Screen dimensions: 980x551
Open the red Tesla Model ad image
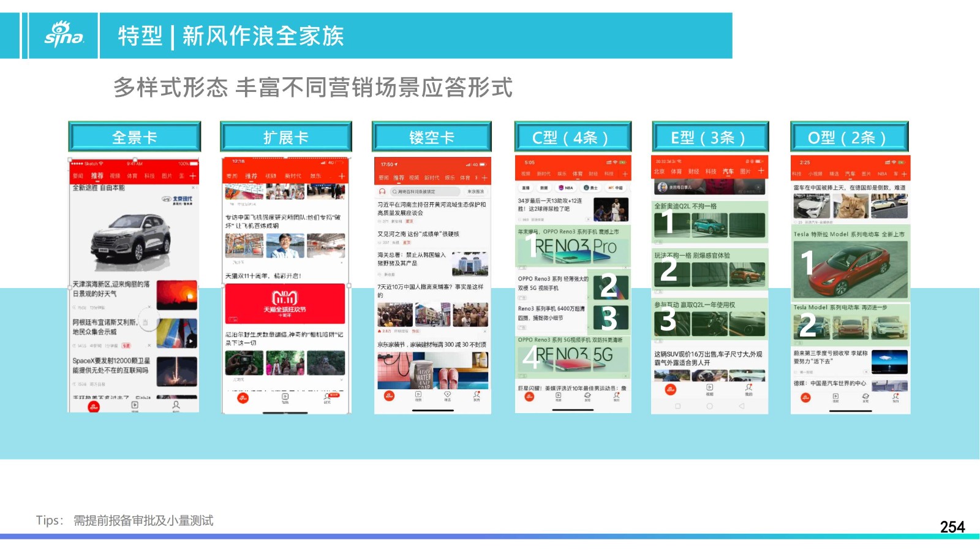tap(851, 269)
